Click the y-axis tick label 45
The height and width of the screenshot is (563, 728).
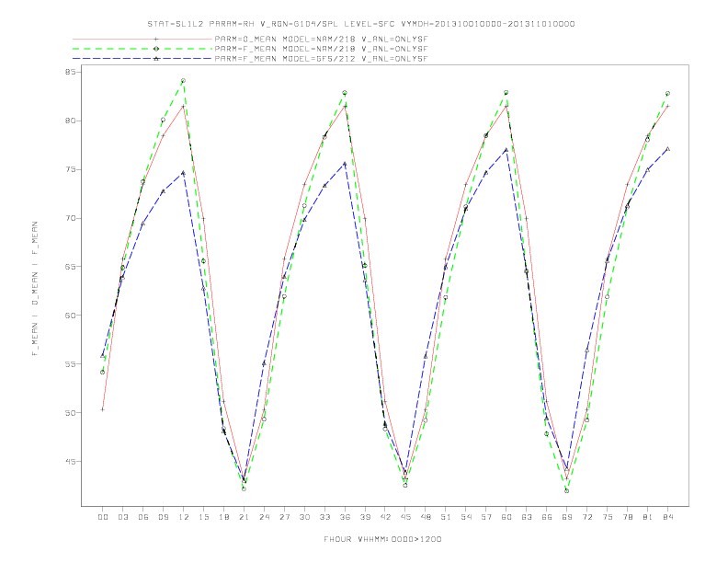tap(71, 461)
